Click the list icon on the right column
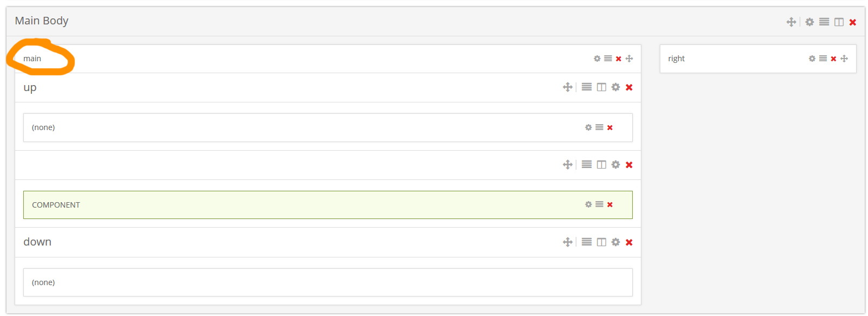The height and width of the screenshot is (316, 868). 823,59
